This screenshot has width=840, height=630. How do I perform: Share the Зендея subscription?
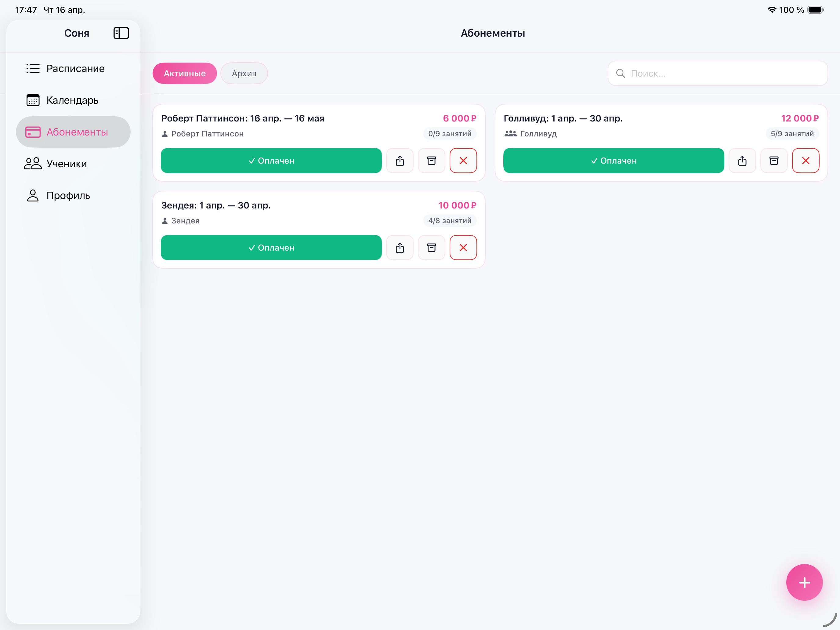400,248
